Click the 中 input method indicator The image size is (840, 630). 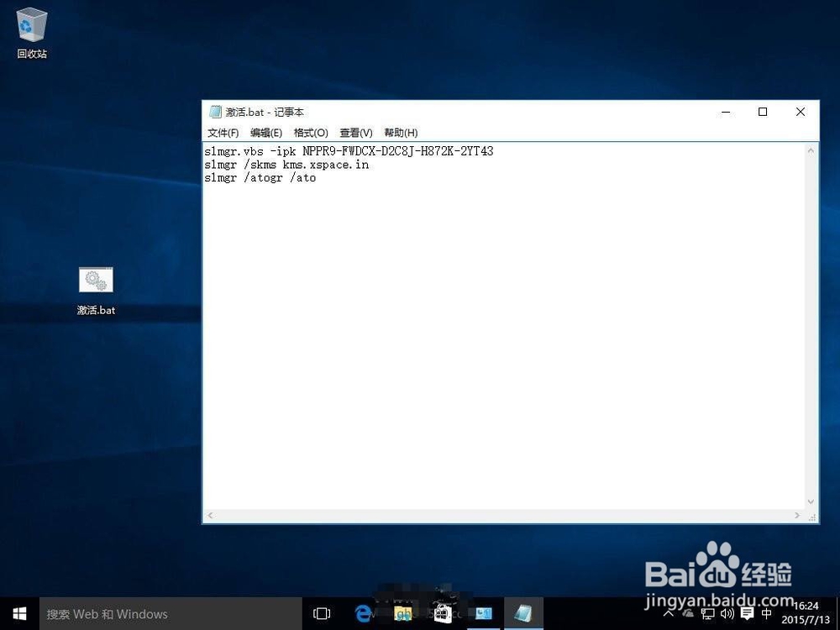click(766, 613)
